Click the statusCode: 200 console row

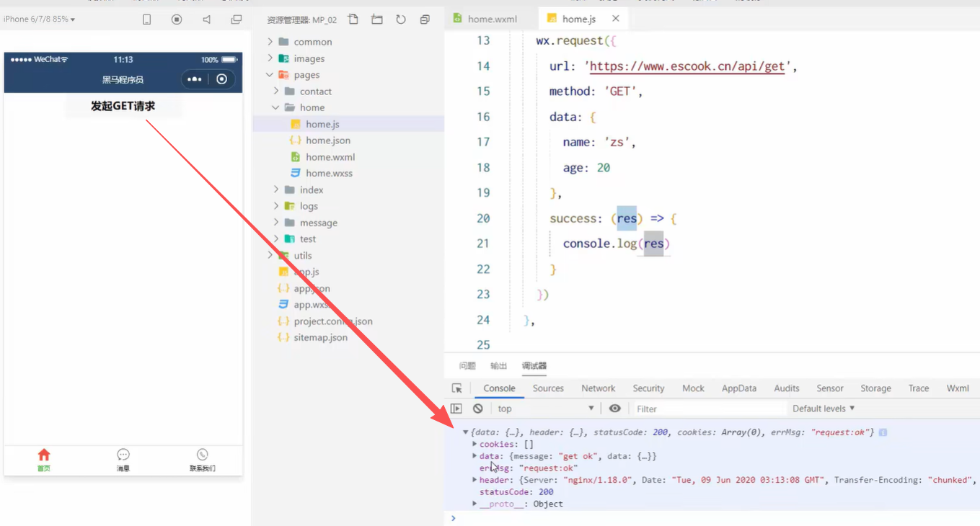point(516,492)
